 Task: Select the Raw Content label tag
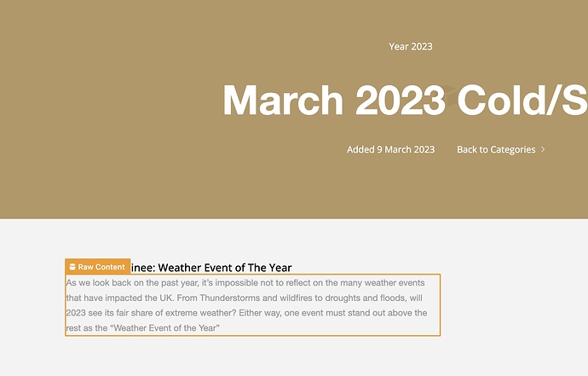coord(101,267)
